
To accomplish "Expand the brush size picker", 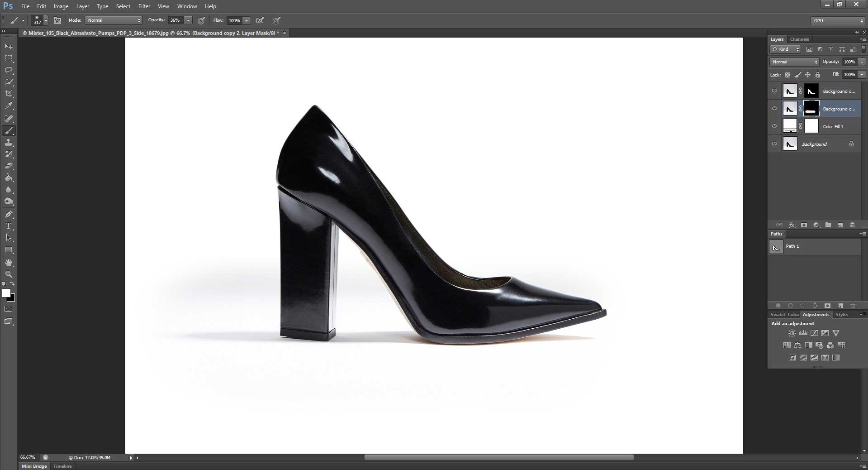I will click(x=46, y=20).
